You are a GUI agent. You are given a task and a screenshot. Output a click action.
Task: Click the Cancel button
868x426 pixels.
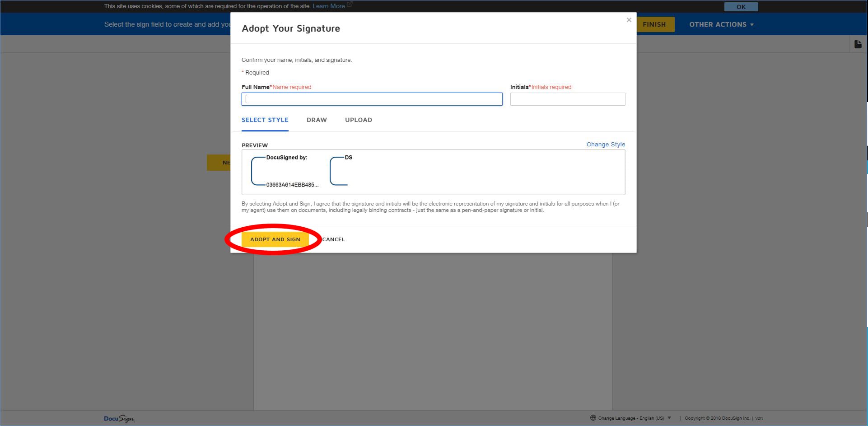tap(333, 239)
